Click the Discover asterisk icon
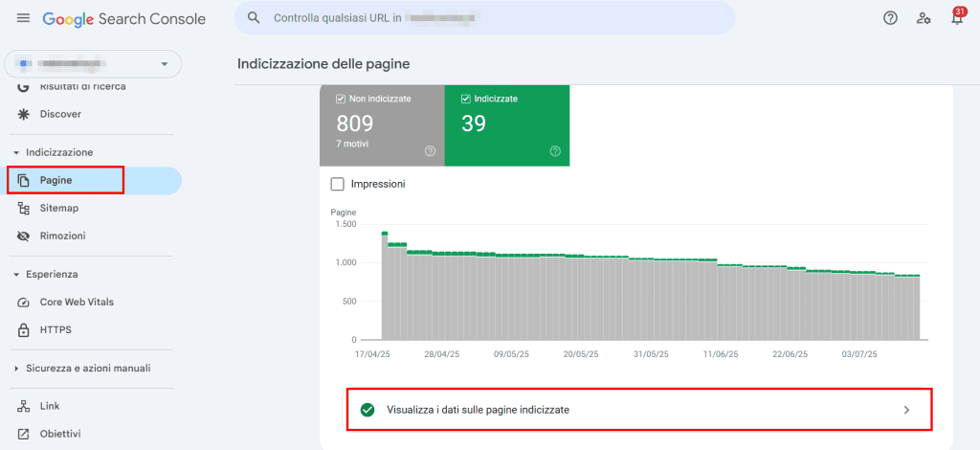Image resolution: width=980 pixels, height=450 pixels. tap(24, 114)
